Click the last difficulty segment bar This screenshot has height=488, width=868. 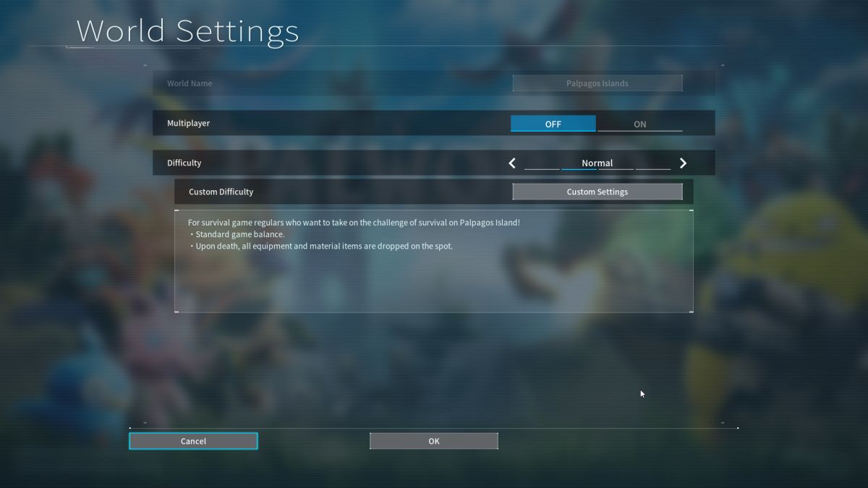653,169
